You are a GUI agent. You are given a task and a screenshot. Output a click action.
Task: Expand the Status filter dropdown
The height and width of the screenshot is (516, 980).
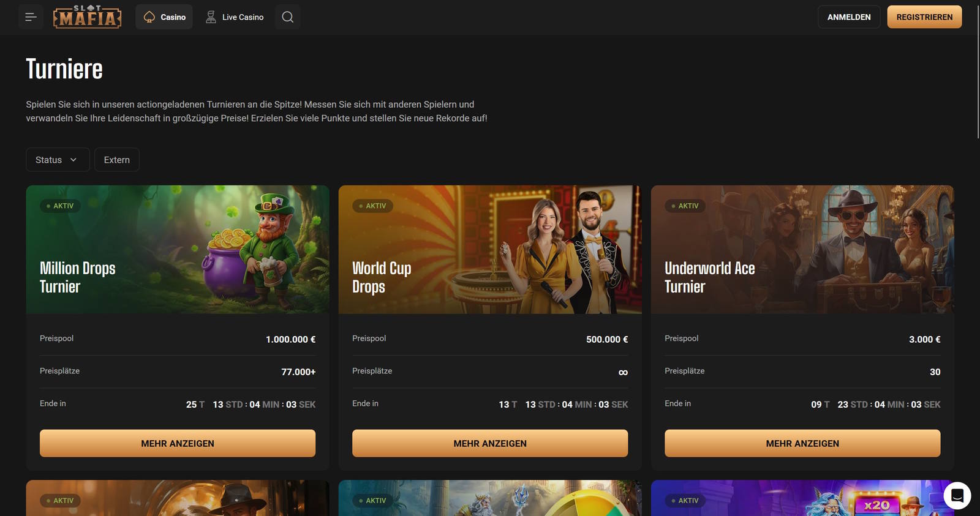click(x=58, y=160)
